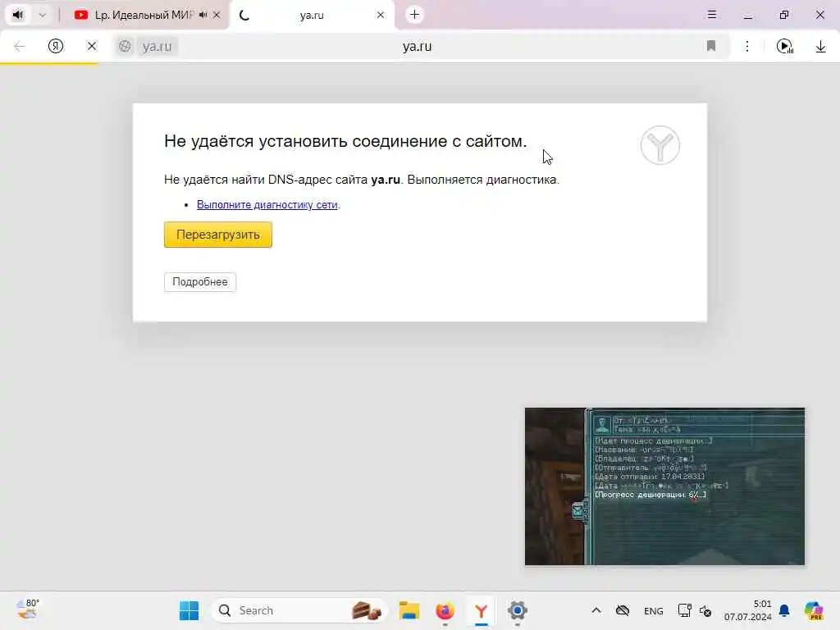
Task: Close the YouTube tab
Action: pos(217,15)
